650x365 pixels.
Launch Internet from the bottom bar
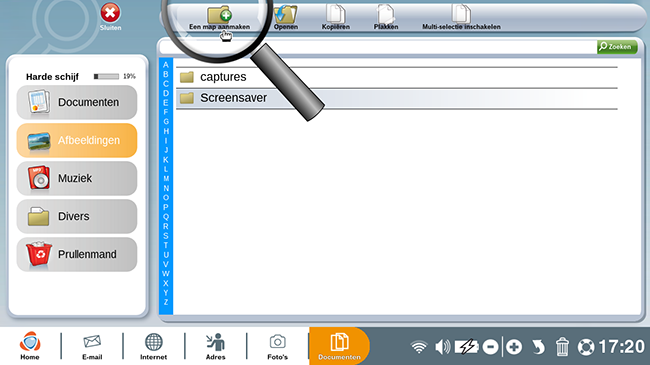[153, 347]
